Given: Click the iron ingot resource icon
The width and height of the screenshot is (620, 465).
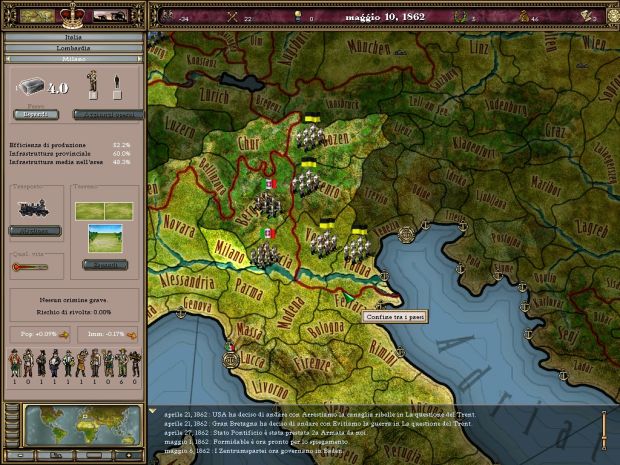Looking at the screenshot, I should (x=31, y=86).
